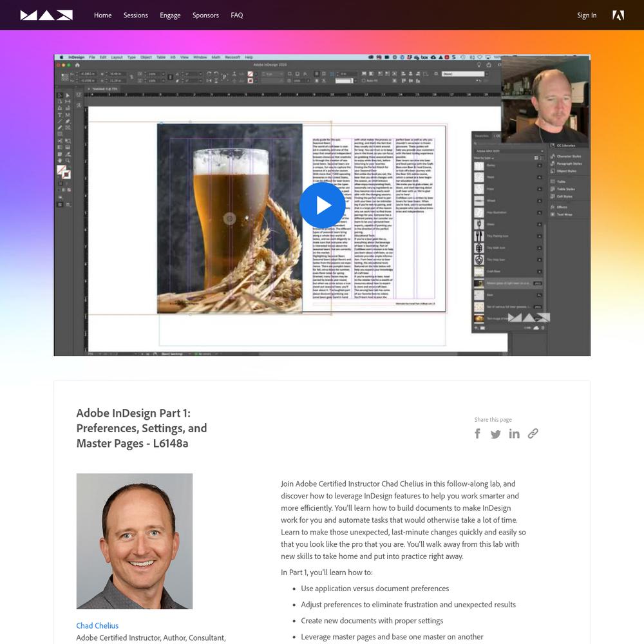This screenshot has height=644, width=644.
Task: Click the 'Share this page' label
Action: coord(493,419)
